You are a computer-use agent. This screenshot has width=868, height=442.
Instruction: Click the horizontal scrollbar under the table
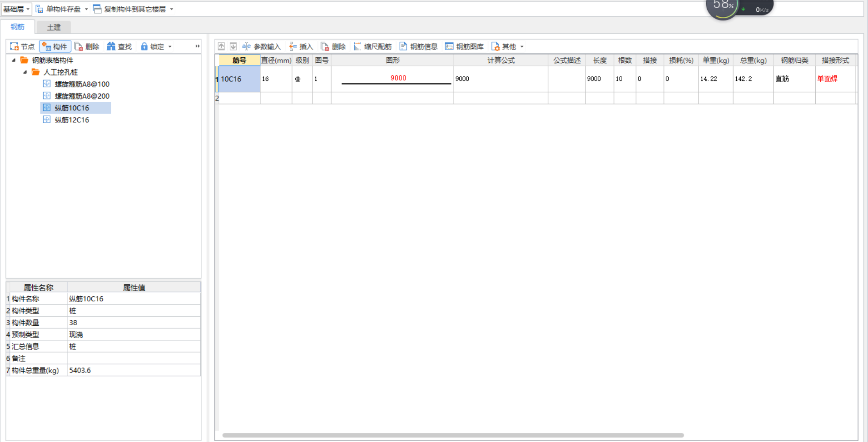tap(453, 435)
